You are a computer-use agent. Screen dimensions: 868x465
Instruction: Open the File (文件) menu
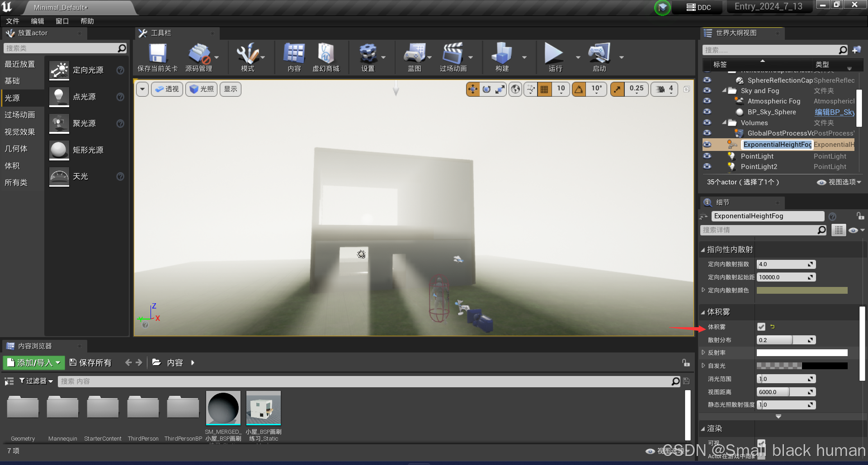13,21
